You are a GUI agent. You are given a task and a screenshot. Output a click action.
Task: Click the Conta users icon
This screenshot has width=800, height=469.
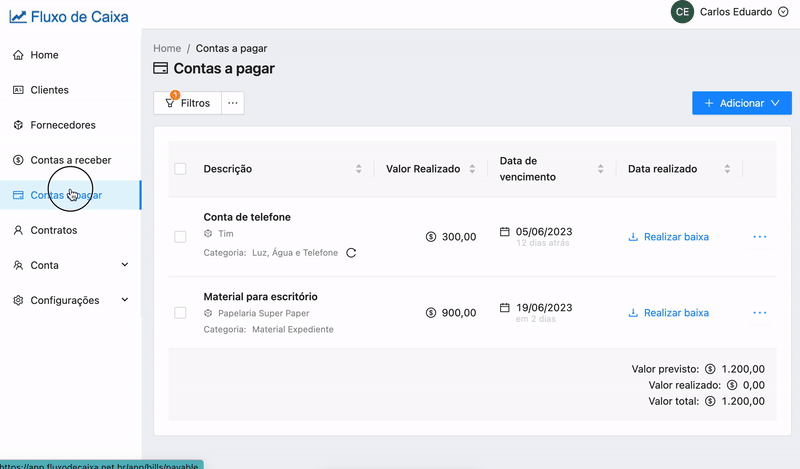18,265
